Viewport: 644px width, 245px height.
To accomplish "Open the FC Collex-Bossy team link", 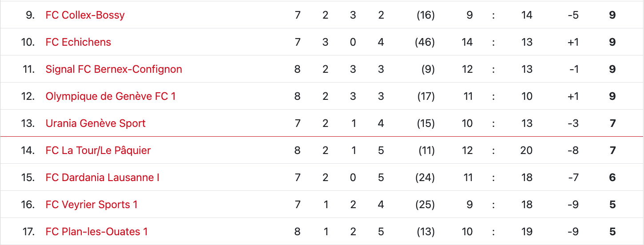I will pos(85,15).
